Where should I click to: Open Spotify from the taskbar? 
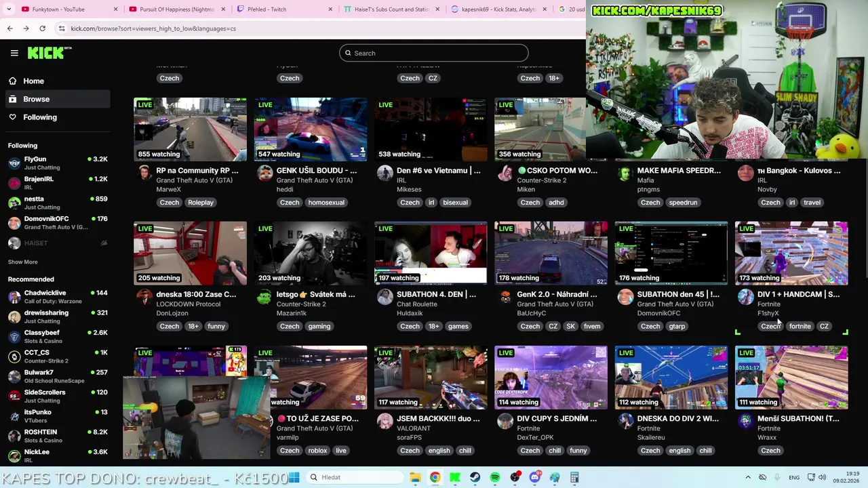pos(495,477)
